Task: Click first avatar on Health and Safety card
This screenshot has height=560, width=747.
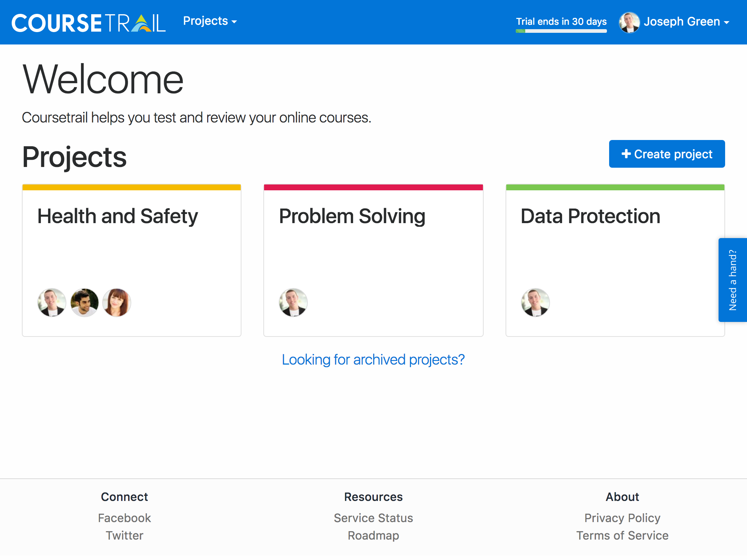Action: (52, 302)
